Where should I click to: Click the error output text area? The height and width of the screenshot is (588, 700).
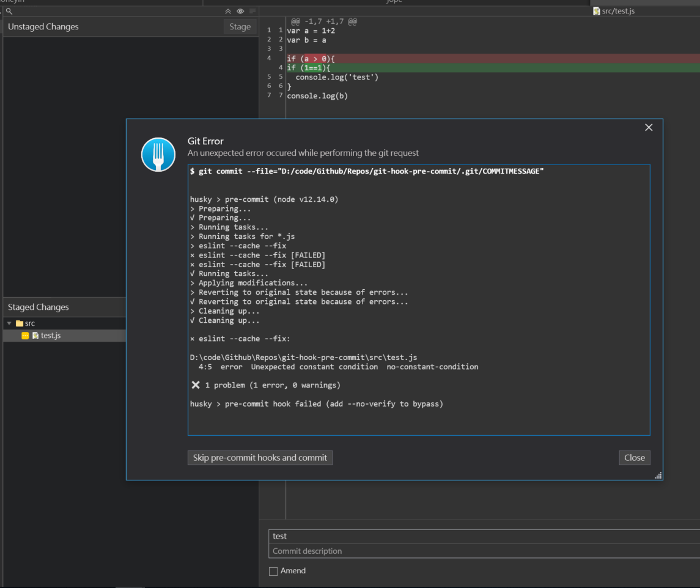(419, 300)
